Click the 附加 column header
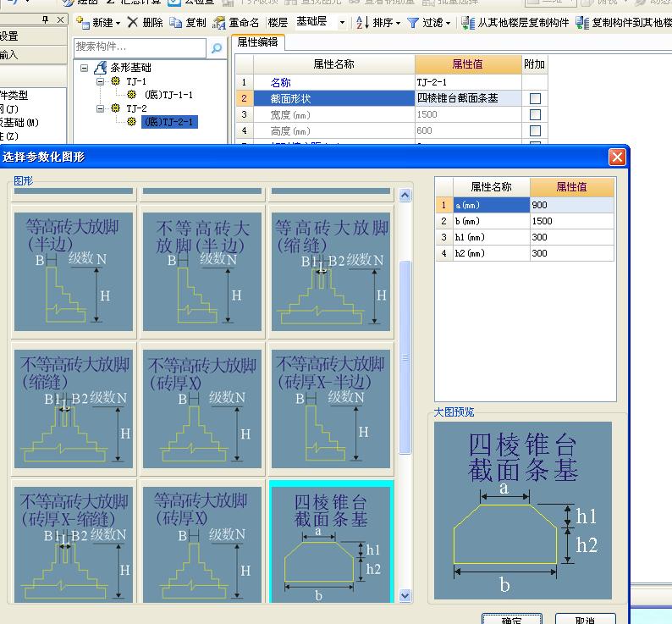The width and height of the screenshot is (672, 624). pyautogui.click(x=534, y=64)
